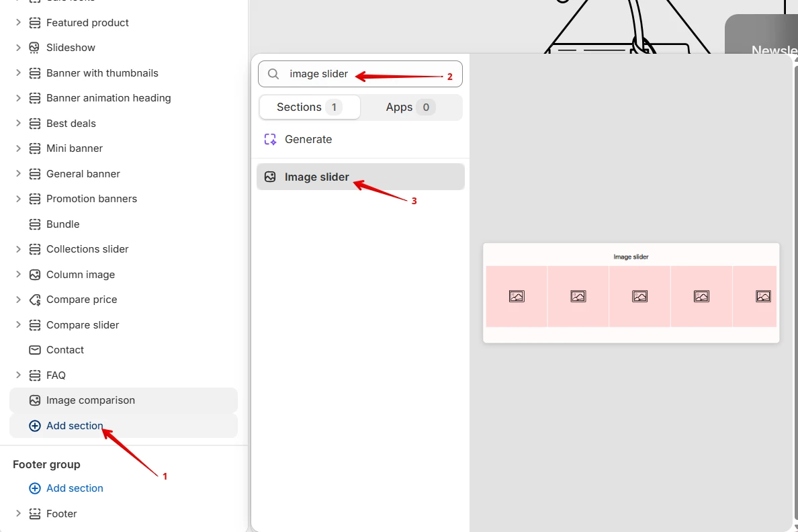Select the Generate option
This screenshot has height=532, width=798.
click(x=360, y=140)
